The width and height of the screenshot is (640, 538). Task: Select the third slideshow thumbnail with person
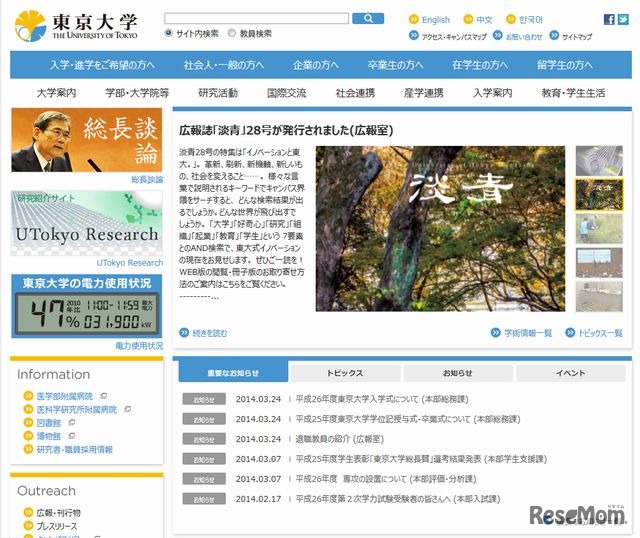click(599, 229)
